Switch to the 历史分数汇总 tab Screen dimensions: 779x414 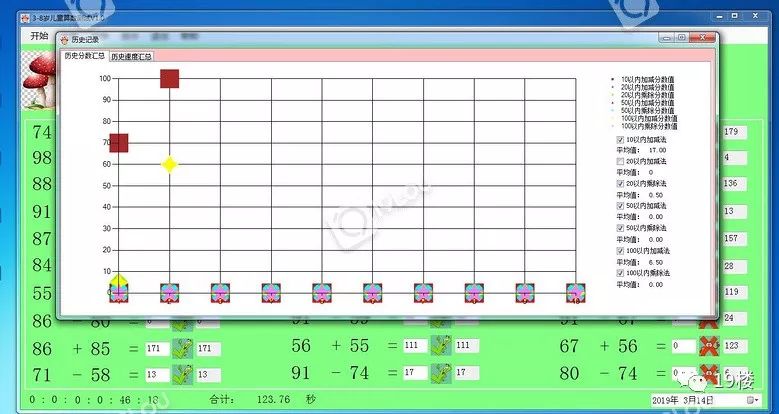pos(84,56)
